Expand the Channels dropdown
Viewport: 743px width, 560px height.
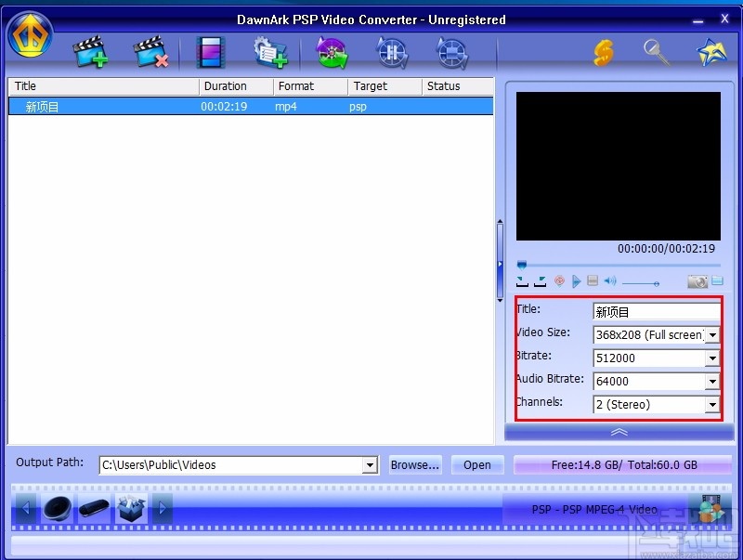point(712,404)
